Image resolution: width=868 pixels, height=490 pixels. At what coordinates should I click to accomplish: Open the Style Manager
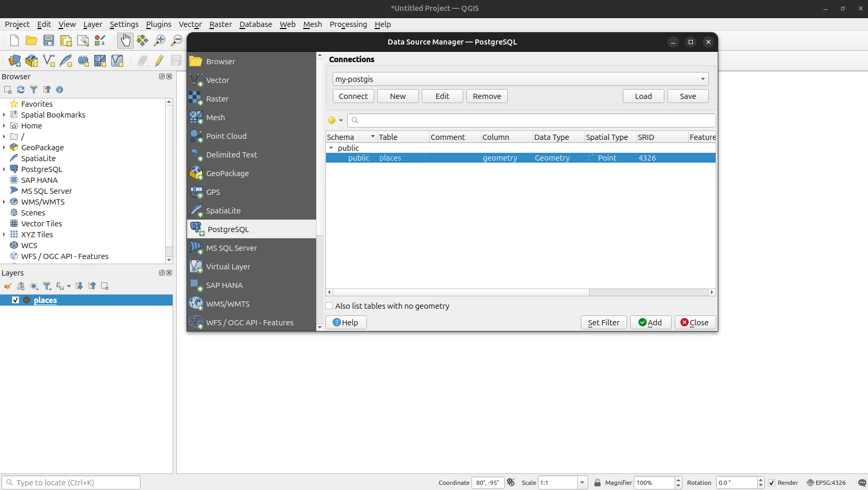100,40
